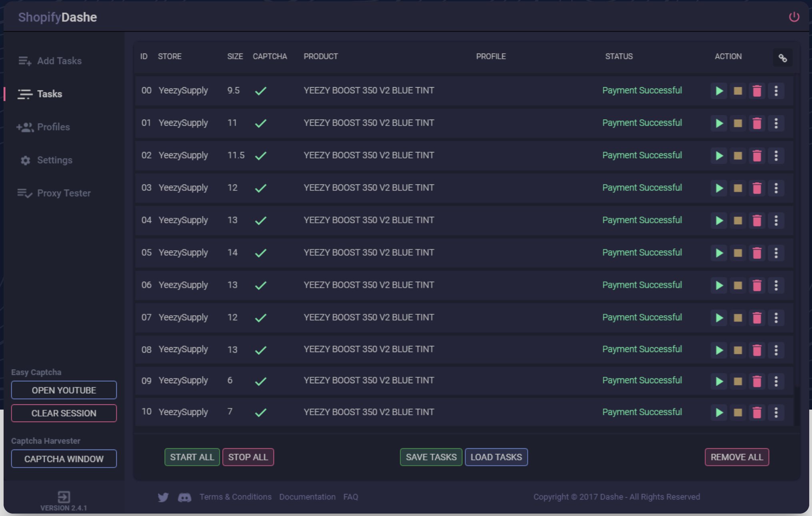Image resolution: width=812 pixels, height=516 pixels.
Task: Open more options menu for task 01
Action: coord(776,123)
